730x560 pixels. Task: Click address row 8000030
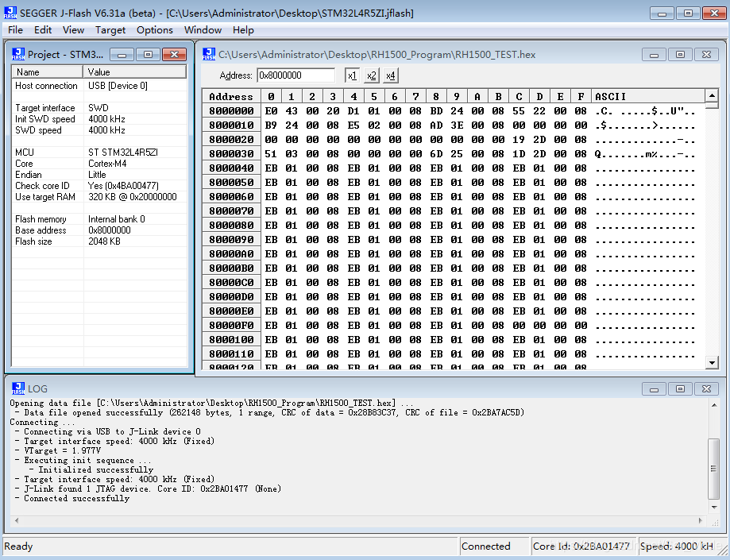click(x=231, y=153)
